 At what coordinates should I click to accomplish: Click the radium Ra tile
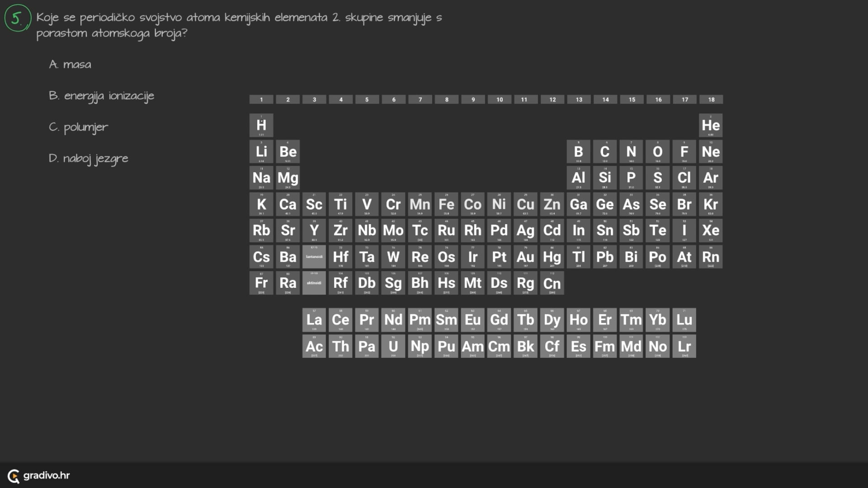coord(288,283)
